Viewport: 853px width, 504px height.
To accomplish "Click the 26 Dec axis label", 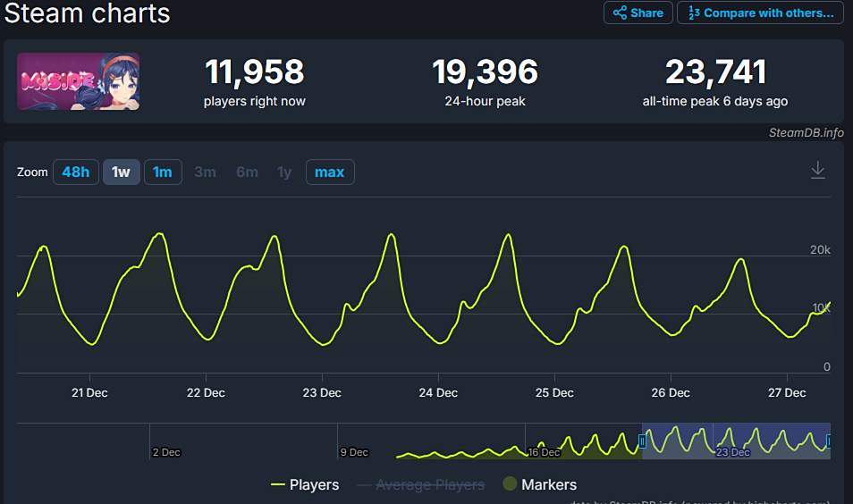I will click(x=671, y=392).
